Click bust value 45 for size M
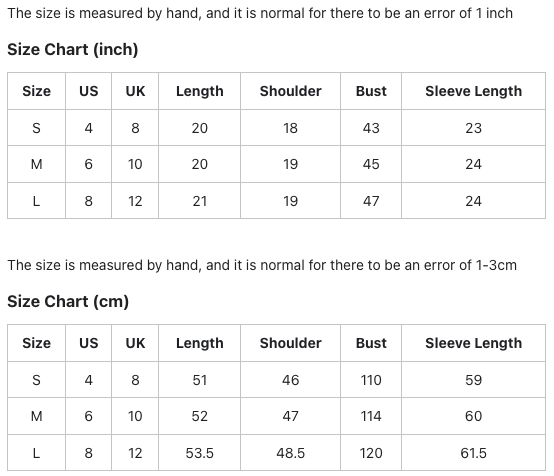This screenshot has height=476, width=554. pos(371,164)
